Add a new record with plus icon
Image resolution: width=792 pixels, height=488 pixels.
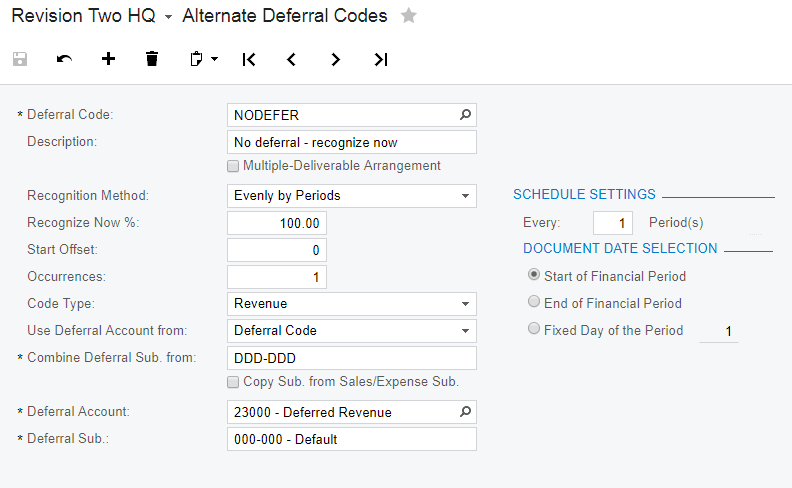click(108, 59)
